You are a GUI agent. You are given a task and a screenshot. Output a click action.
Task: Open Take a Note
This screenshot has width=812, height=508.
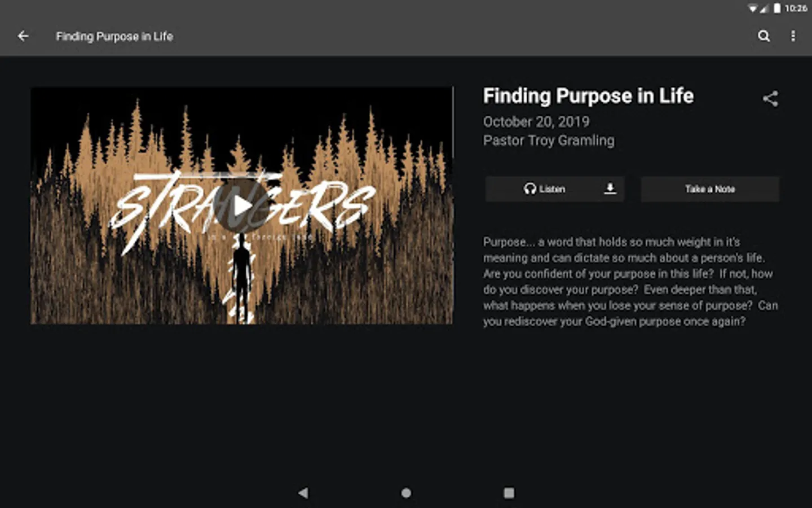710,189
